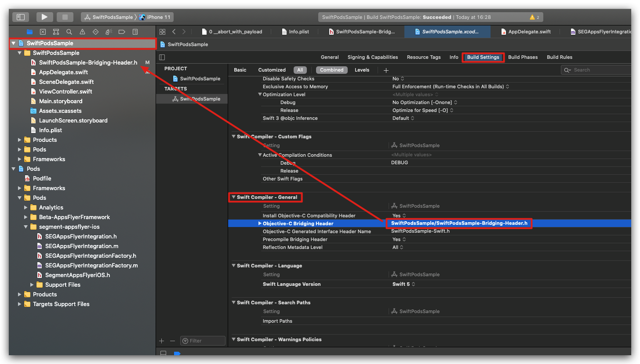Change Precompile Bridging Header value dropdown
The width and height of the screenshot is (640, 364).
point(398,239)
